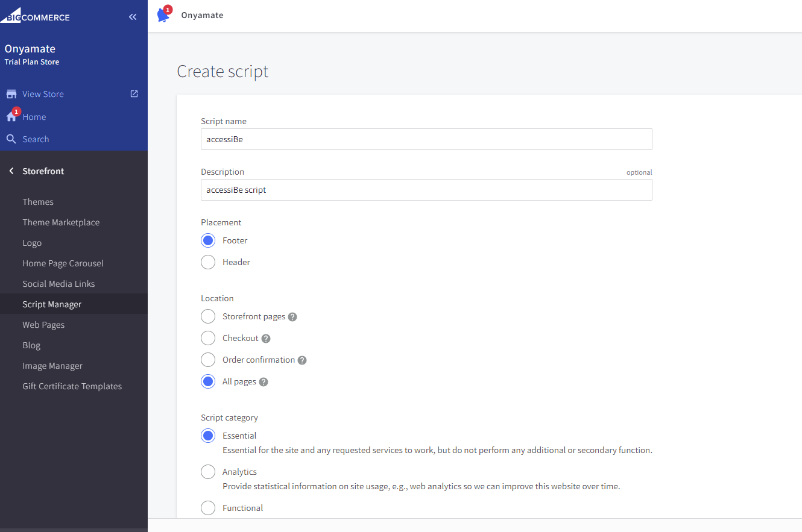Go to the Image Manager
The height and width of the screenshot is (532, 802).
[x=52, y=365]
